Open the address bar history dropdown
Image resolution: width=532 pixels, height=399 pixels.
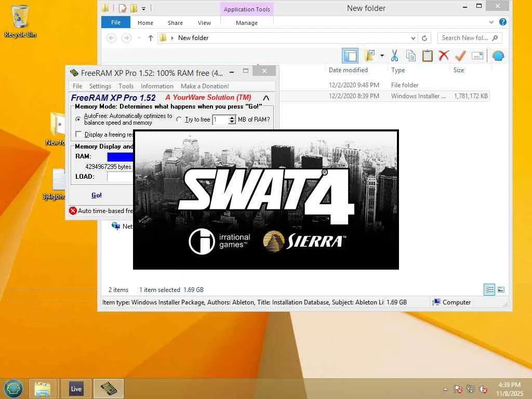(413, 38)
